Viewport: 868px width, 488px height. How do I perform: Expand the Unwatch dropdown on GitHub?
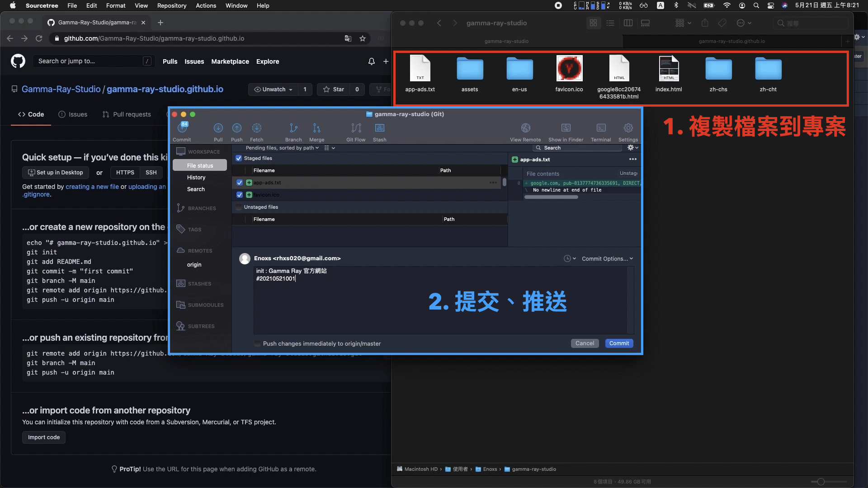[273, 89]
